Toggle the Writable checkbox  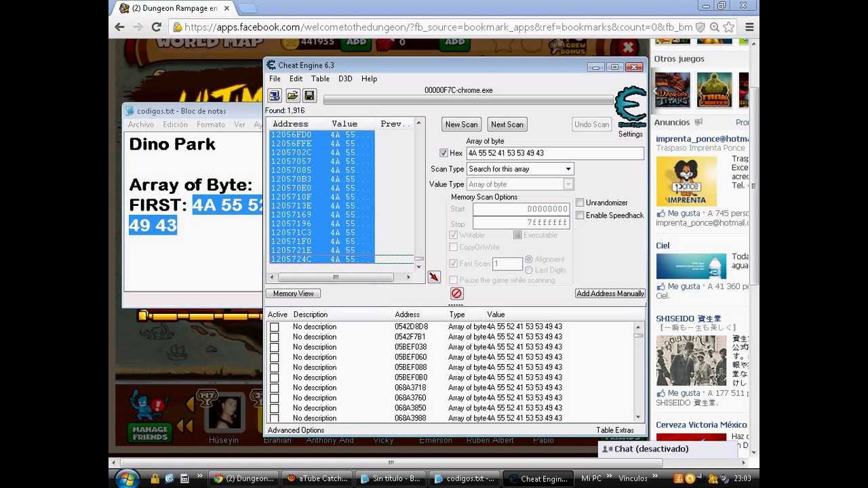coord(453,235)
